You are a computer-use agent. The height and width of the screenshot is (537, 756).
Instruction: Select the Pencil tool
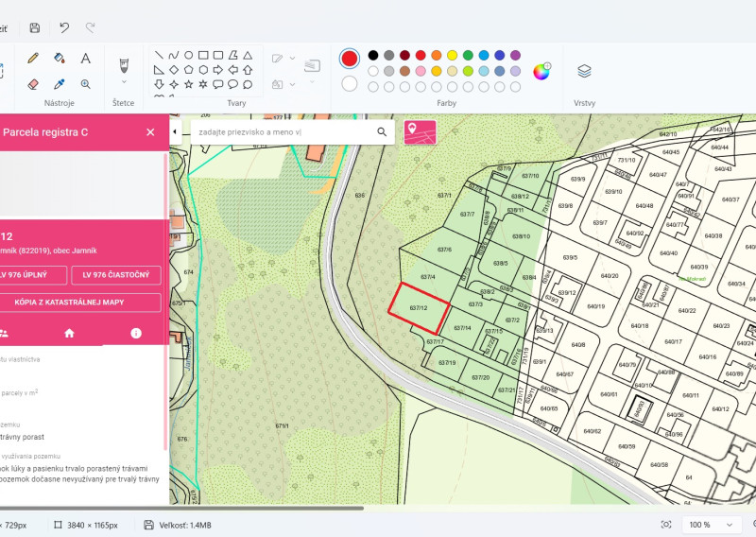click(33, 59)
